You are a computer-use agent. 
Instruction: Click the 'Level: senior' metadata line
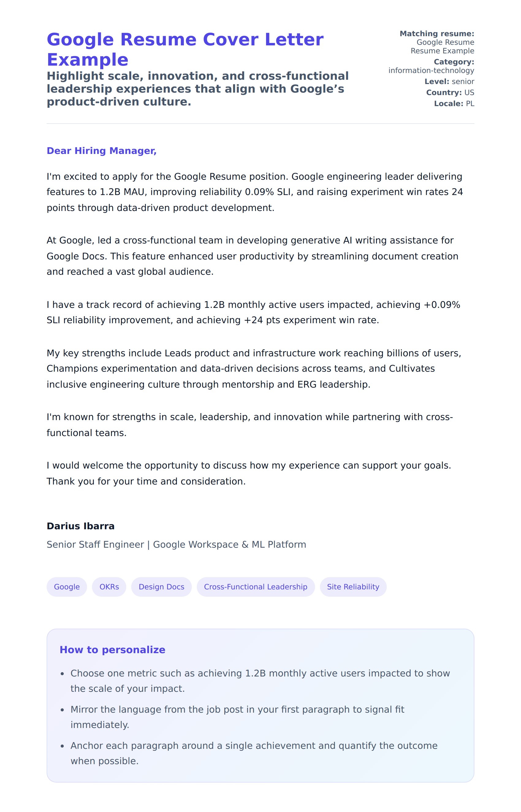(449, 82)
